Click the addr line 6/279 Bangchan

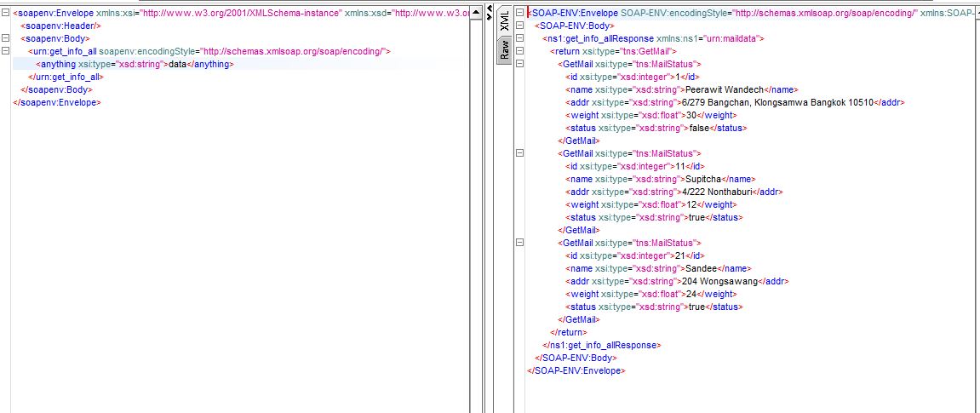735,102
